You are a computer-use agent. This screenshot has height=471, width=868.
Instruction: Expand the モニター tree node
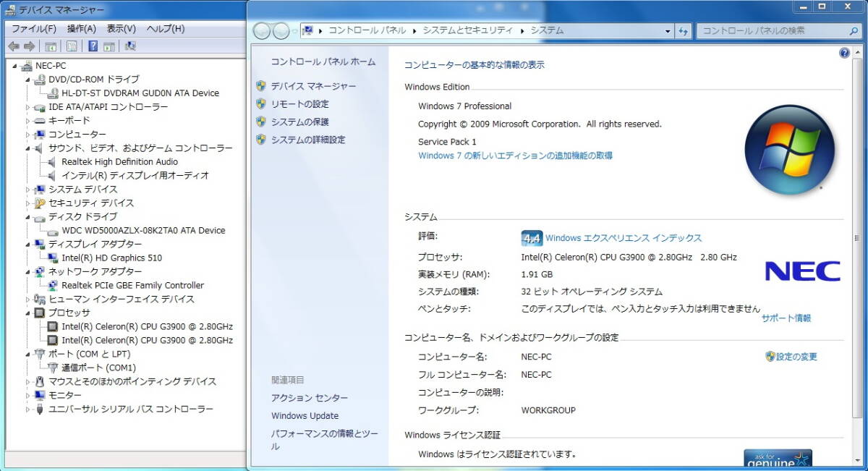pos(28,396)
